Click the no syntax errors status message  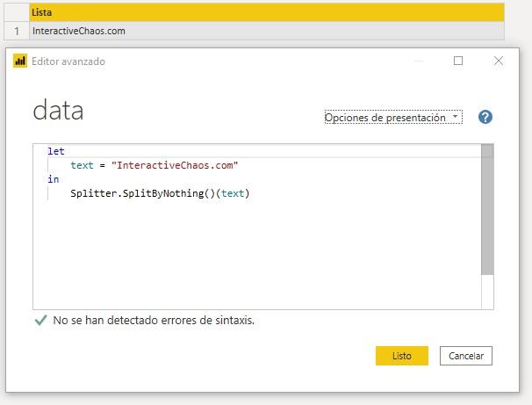pos(154,321)
